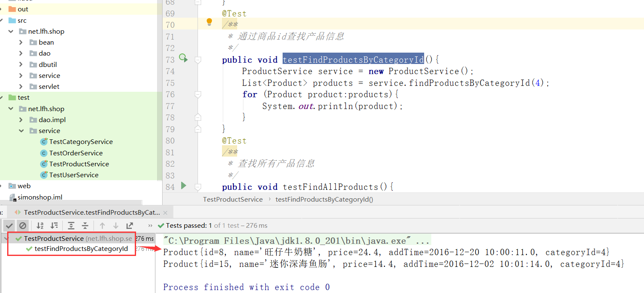Select testFindProductsByCategoryId in test results tree
644x293 pixels.
tap(81, 249)
